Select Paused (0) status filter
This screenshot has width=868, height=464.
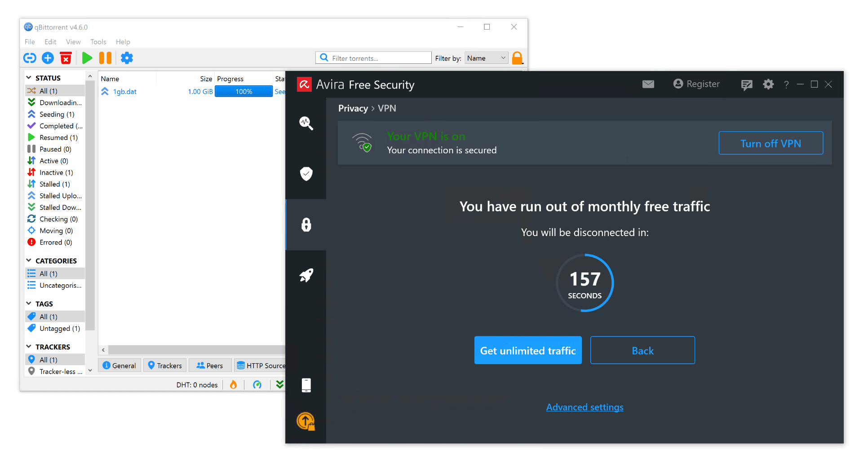(x=55, y=149)
